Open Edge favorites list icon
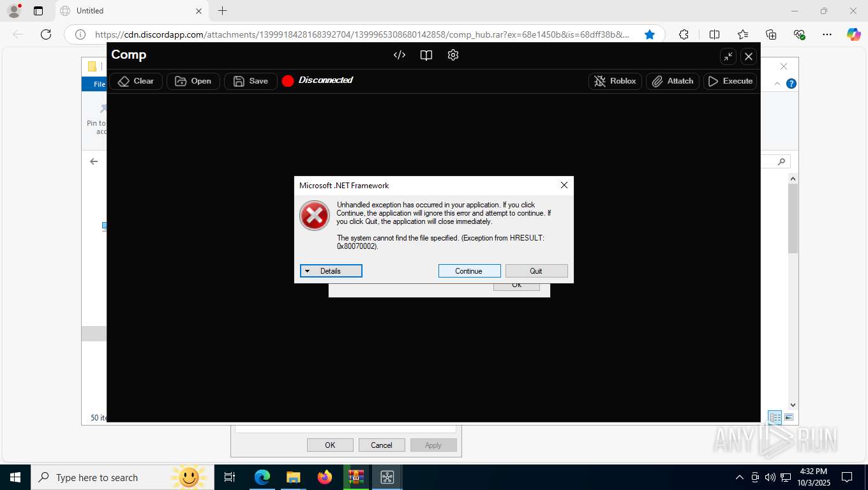Image resolution: width=868 pixels, height=490 pixels. pos(743,34)
